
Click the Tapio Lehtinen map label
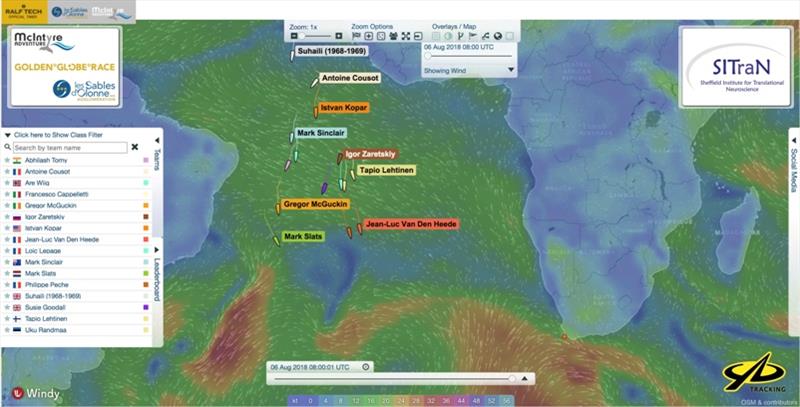(386, 170)
